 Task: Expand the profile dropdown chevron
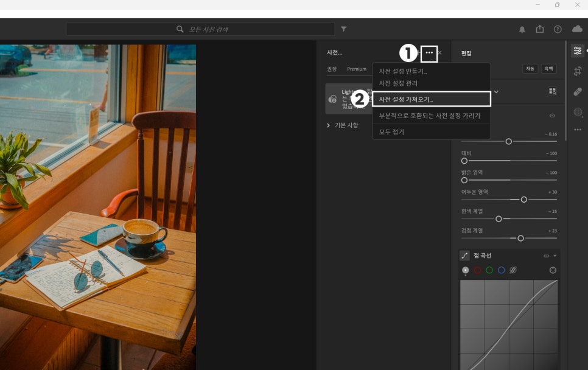496,92
